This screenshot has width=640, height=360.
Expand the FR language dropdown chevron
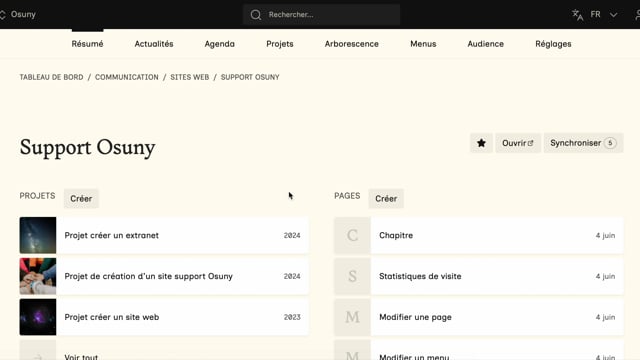coord(613,15)
